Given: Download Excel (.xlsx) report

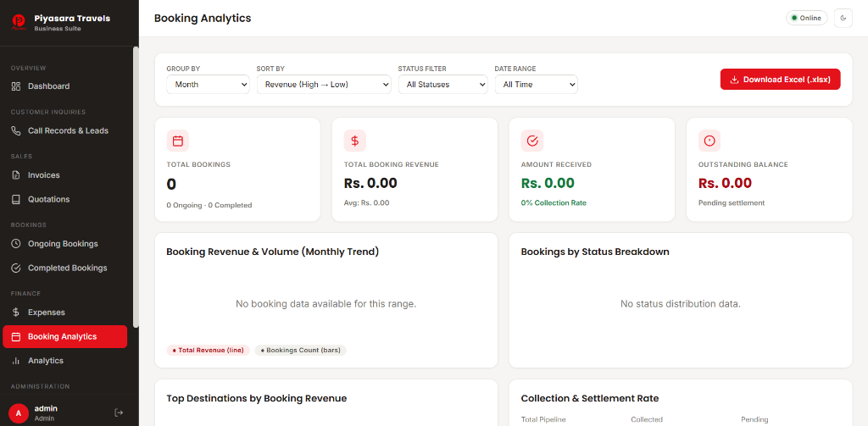Looking at the screenshot, I should click(781, 80).
